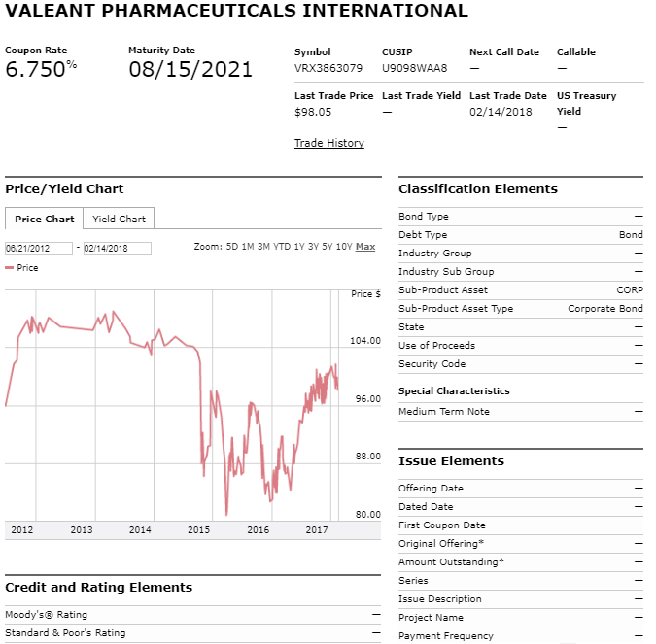Set chart zoom to 10Y
Viewport: 656px width, 644px height.
pos(344,247)
